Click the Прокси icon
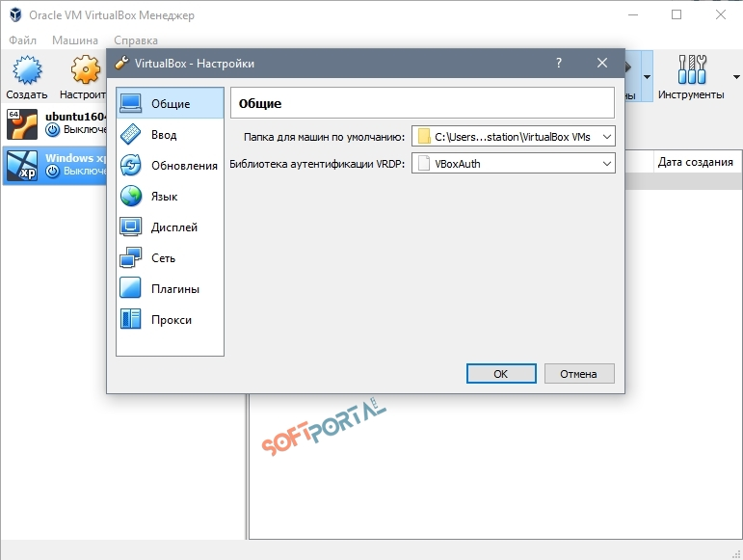Image resolution: width=743 pixels, height=560 pixels. click(130, 319)
